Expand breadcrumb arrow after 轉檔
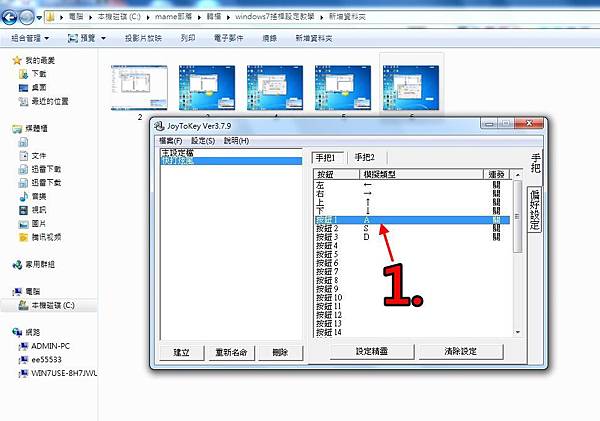The width and height of the screenshot is (600, 421). coord(228,17)
